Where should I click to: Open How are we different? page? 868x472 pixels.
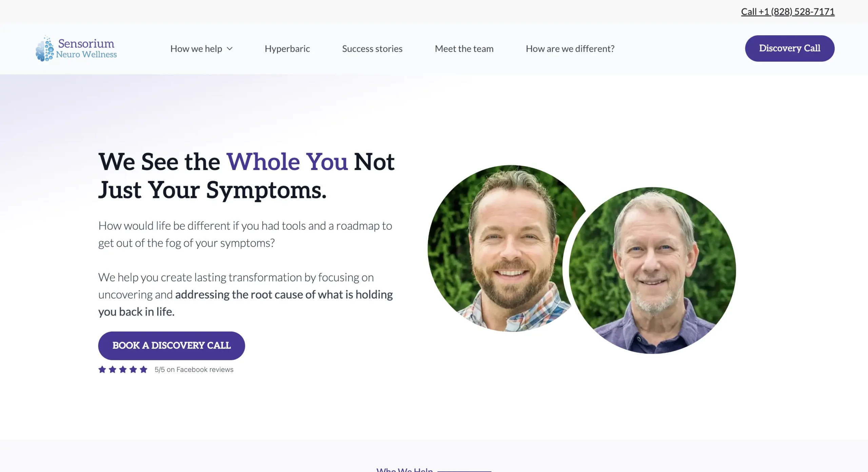pyautogui.click(x=570, y=49)
